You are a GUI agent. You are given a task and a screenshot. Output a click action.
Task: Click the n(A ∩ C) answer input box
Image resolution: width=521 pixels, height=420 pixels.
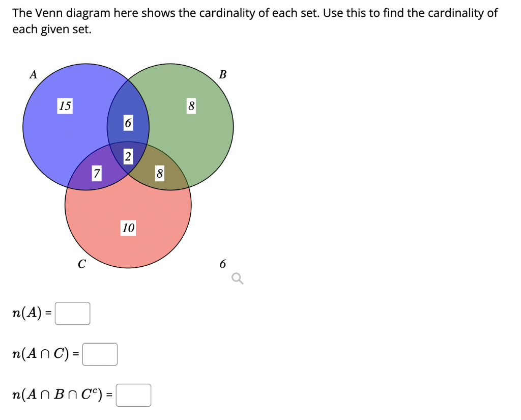(100, 354)
